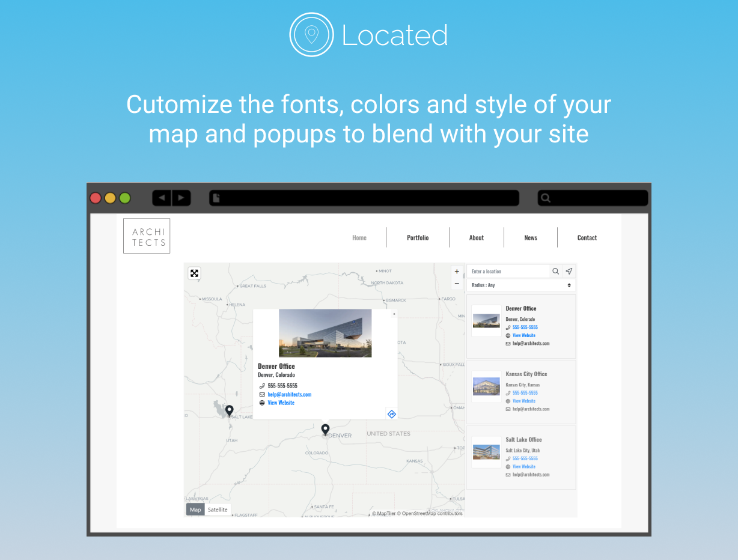Click Denver Office heading in popup

click(x=276, y=367)
